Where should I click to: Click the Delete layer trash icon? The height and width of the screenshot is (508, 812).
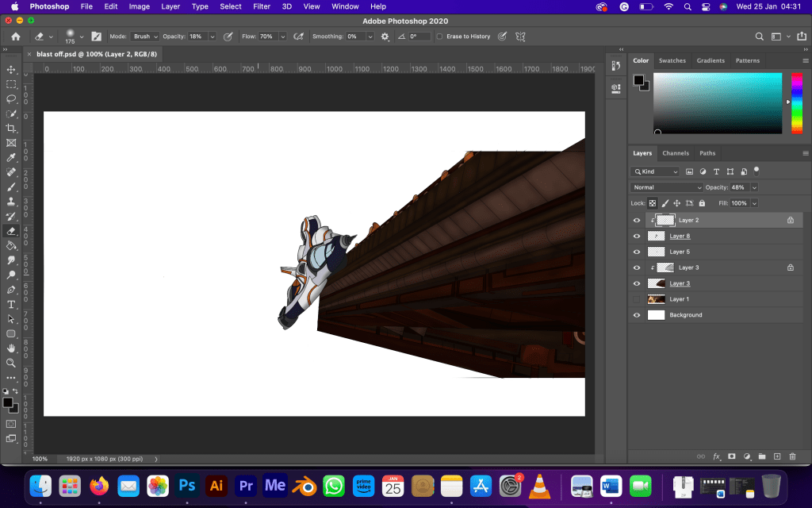point(791,456)
